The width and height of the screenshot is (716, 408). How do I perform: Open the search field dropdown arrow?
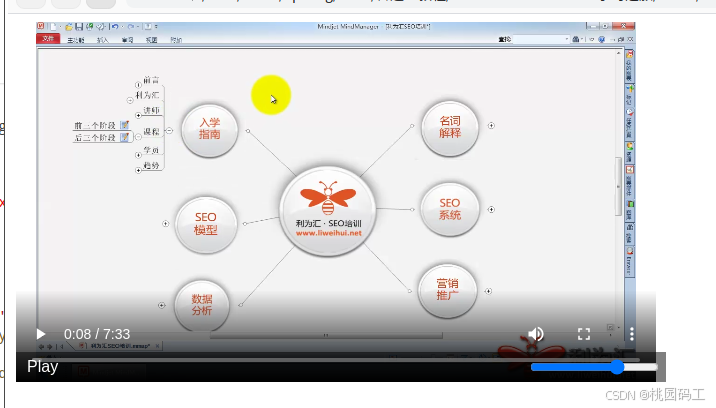pyautogui.click(x=567, y=39)
